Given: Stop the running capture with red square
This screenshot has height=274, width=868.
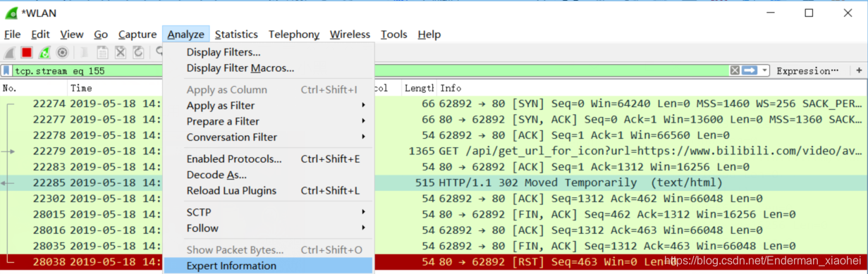Looking at the screenshot, I should point(27,52).
